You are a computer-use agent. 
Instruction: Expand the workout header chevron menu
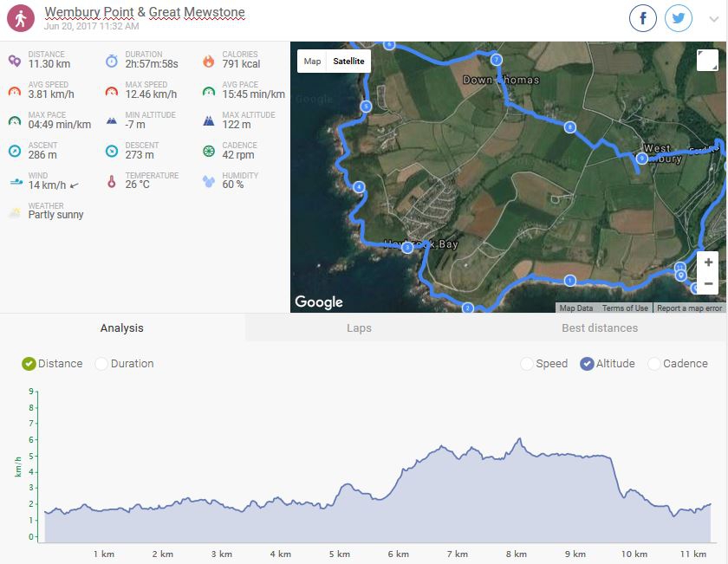tap(713, 19)
